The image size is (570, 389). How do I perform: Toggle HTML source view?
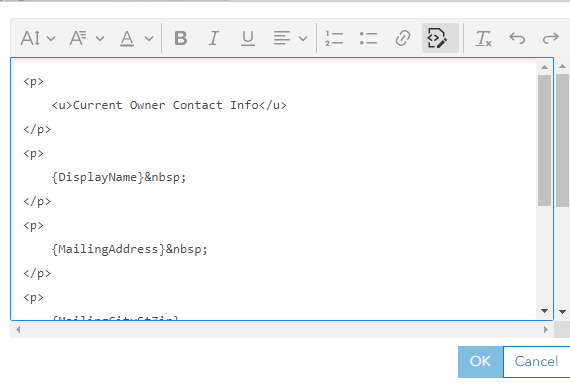point(440,38)
